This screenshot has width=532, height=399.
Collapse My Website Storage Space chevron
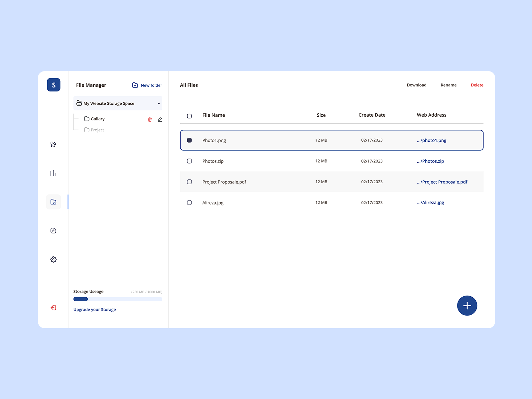[159, 103]
